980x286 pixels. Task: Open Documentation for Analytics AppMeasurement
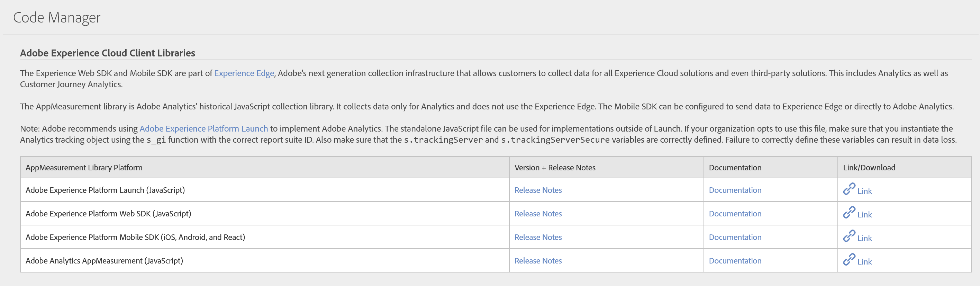pyautogui.click(x=735, y=261)
